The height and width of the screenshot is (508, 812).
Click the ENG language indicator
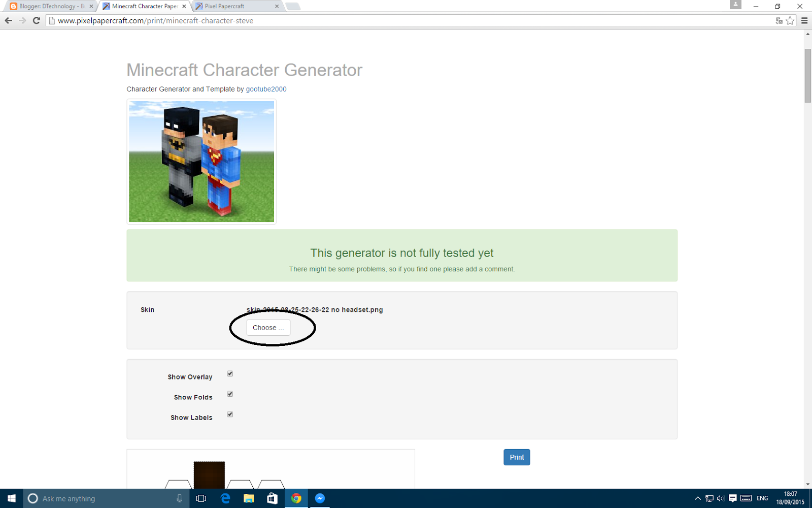762,498
